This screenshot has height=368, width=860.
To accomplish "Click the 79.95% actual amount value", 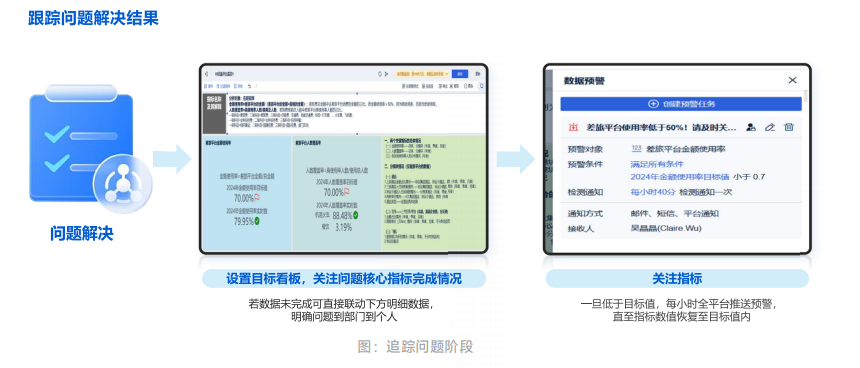I will [x=244, y=221].
